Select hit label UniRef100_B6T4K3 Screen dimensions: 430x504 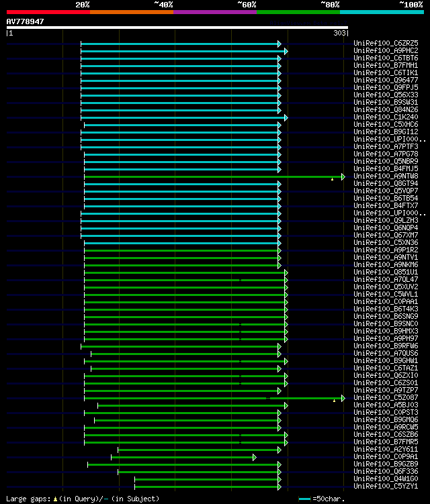tap(386, 309)
